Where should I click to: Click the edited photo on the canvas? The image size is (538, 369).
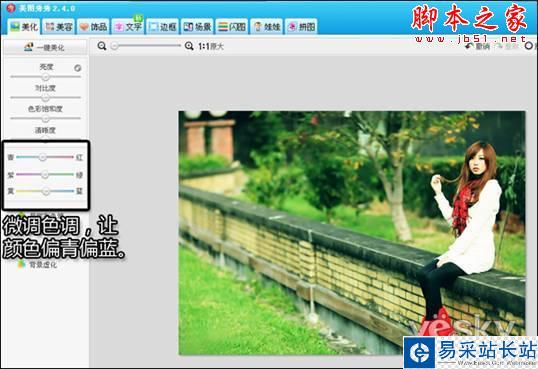pyautogui.click(x=352, y=233)
